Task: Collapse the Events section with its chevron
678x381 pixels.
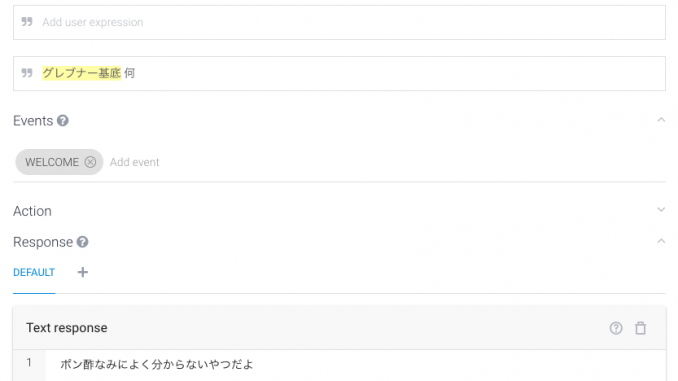Action: 661,120
